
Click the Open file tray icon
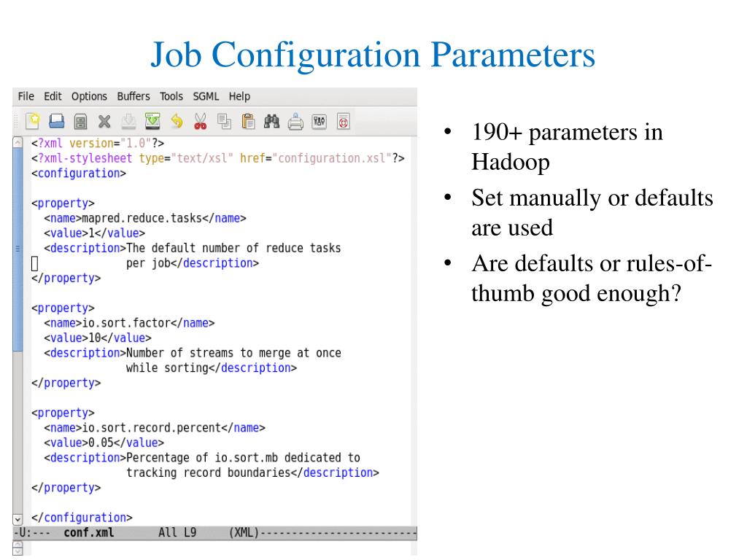tap(57, 122)
